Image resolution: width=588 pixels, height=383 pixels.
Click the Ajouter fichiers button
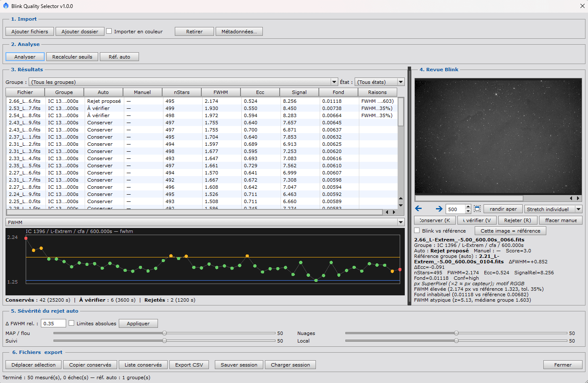pyautogui.click(x=29, y=32)
